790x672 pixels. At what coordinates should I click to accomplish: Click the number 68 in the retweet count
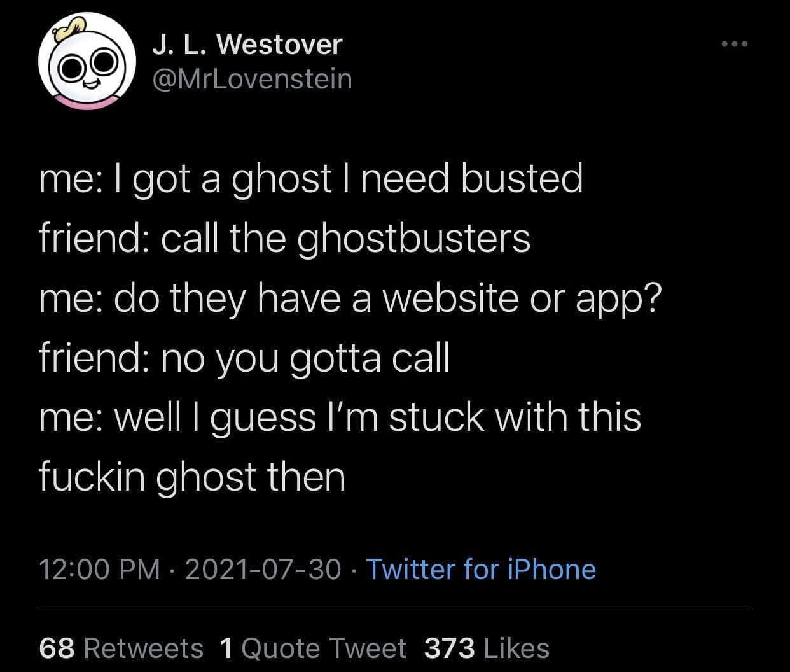[x=58, y=648]
